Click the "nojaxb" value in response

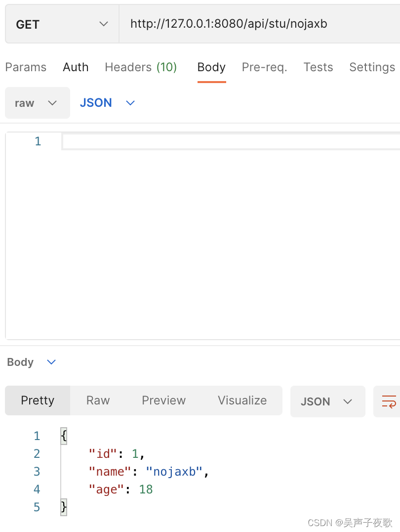click(174, 472)
